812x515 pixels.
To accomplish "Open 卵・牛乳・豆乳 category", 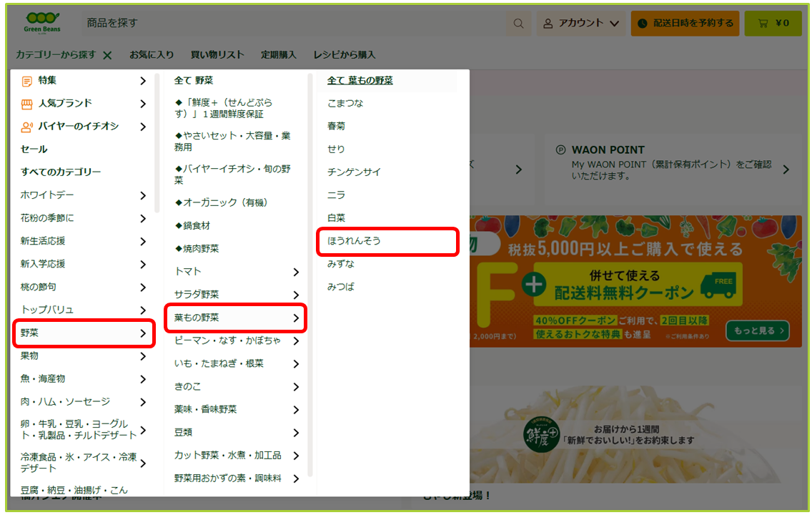I will (84, 429).
